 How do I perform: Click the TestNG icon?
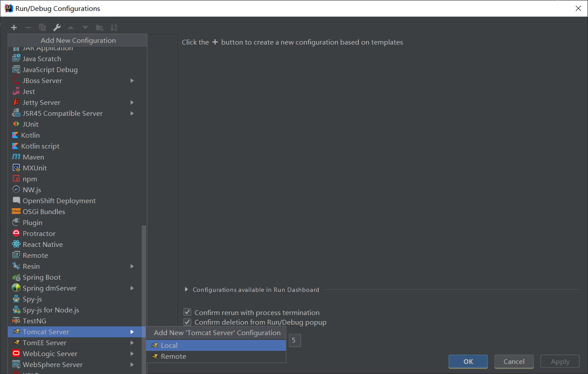point(16,321)
